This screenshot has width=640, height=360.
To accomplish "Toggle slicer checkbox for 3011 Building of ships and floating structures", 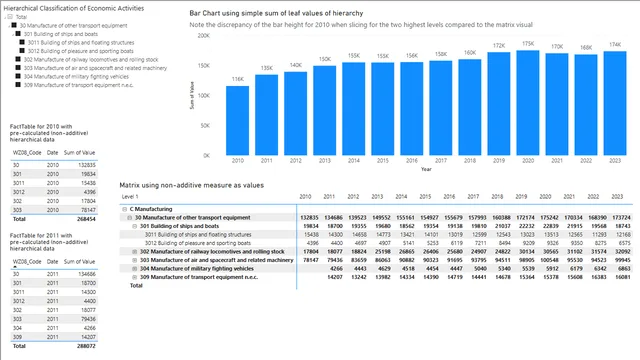I will click(22, 42).
